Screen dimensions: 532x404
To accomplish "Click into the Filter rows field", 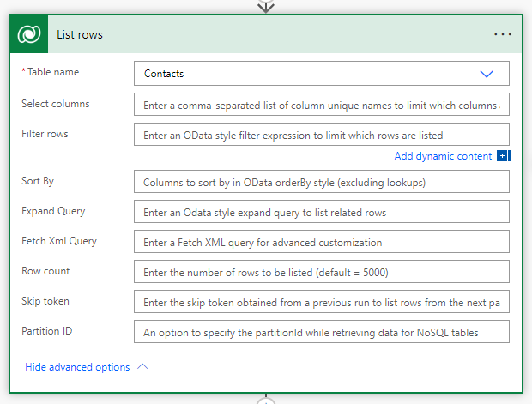I will 322,135.
